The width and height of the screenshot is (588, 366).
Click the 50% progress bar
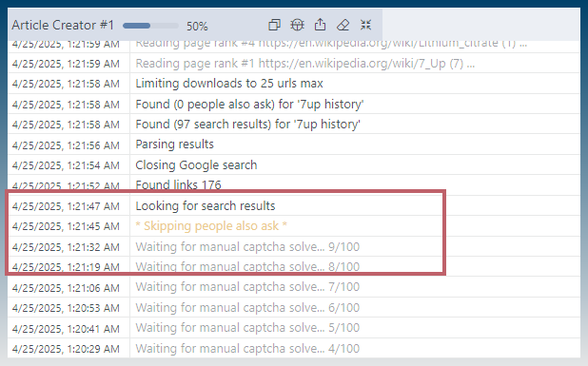(150, 26)
